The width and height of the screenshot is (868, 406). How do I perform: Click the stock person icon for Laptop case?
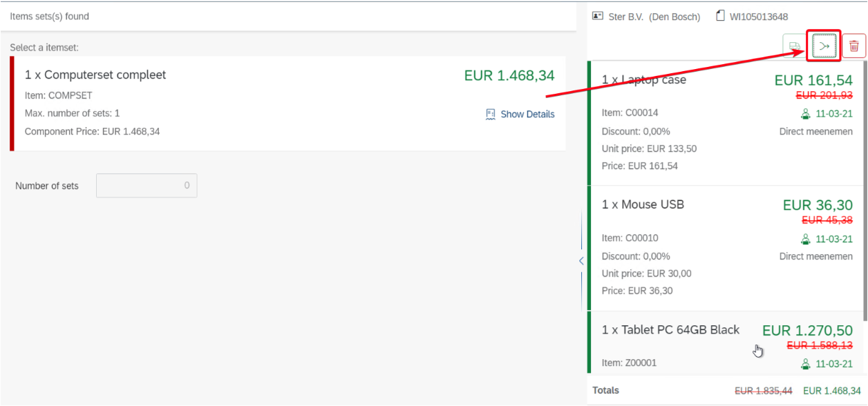pyautogui.click(x=805, y=114)
